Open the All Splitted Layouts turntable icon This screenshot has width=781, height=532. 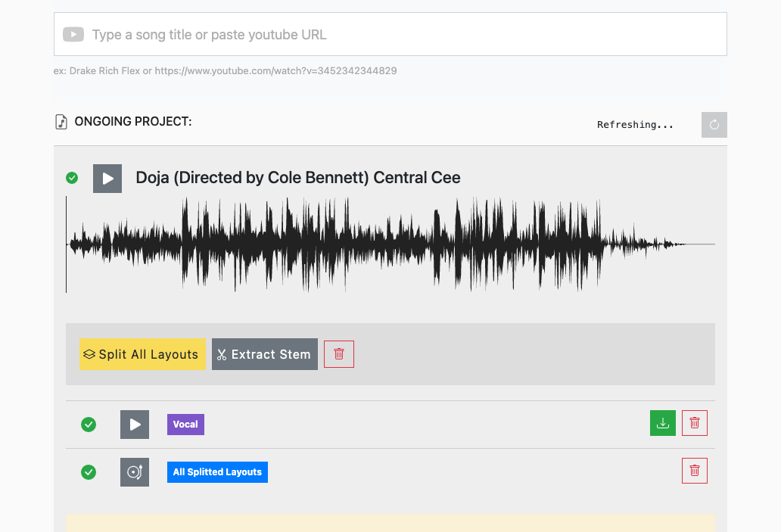(135, 472)
